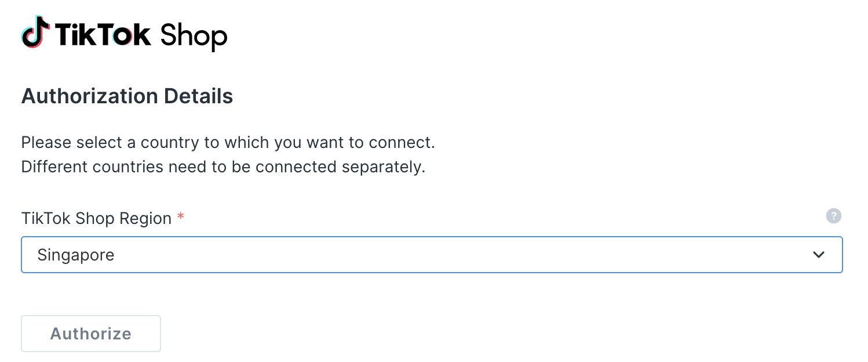Click the "Please select a country" instruction line
868x362 pixels.
tap(228, 142)
